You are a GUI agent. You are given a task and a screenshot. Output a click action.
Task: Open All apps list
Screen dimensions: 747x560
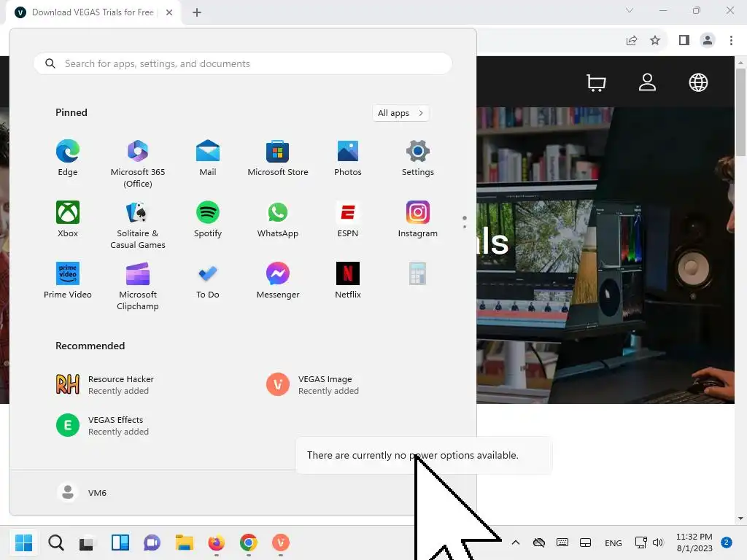(400, 113)
